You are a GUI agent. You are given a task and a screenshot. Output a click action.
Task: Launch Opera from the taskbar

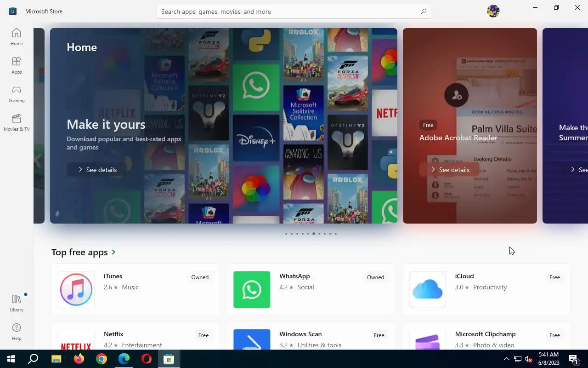pos(147,359)
